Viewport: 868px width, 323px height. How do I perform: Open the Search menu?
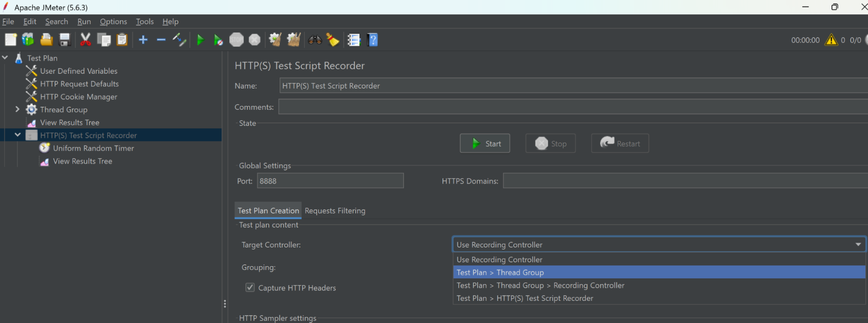click(x=57, y=21)
